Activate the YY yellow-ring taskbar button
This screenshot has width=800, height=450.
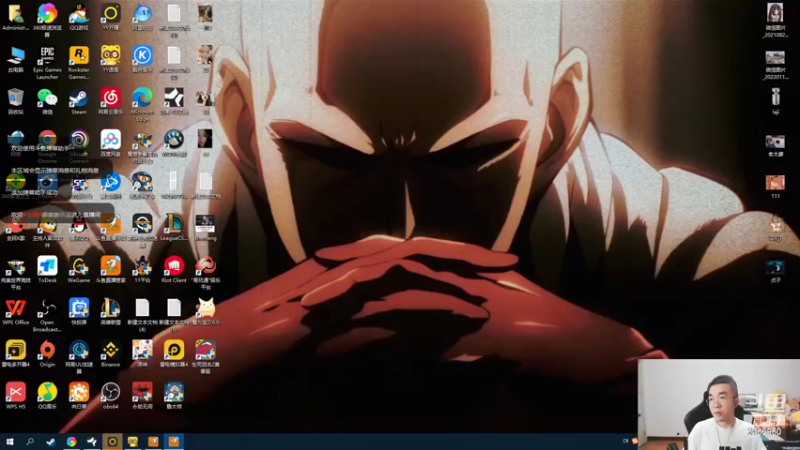(x=112, y=441)
